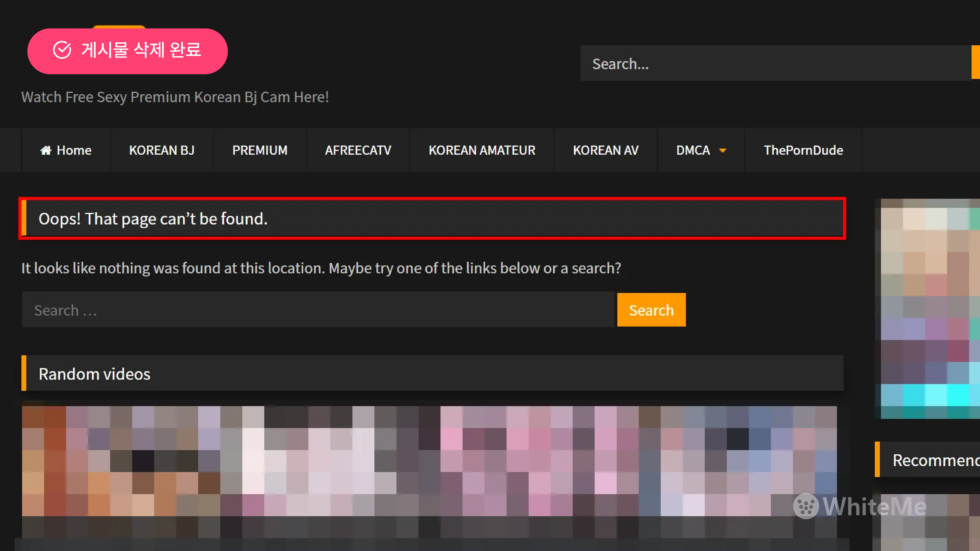Click the Home text in navigation bar
The height and width of the screenshot is (551, 980).
(x=74, y=150)
